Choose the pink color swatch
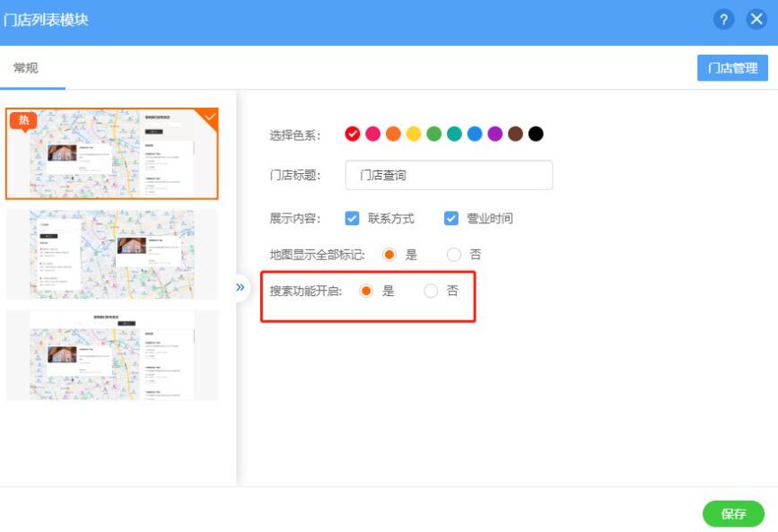Image resolution: width=778 pixels, height=532 pixels. click(x=372, y=135)
